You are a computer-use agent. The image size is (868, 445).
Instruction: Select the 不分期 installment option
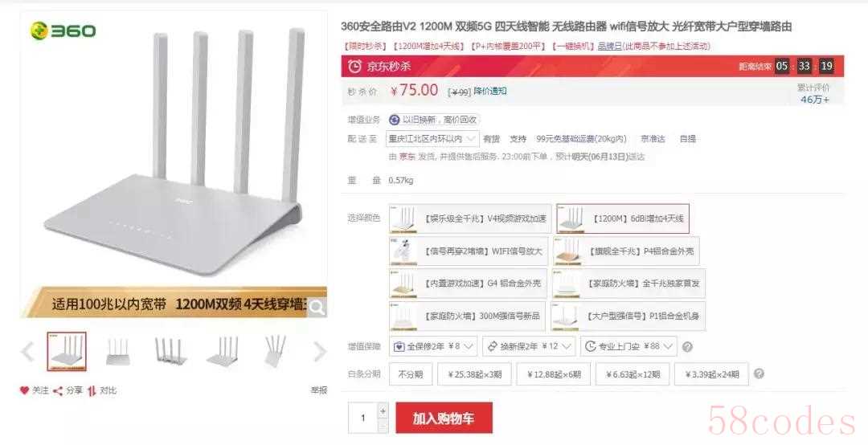click(410, 374)
